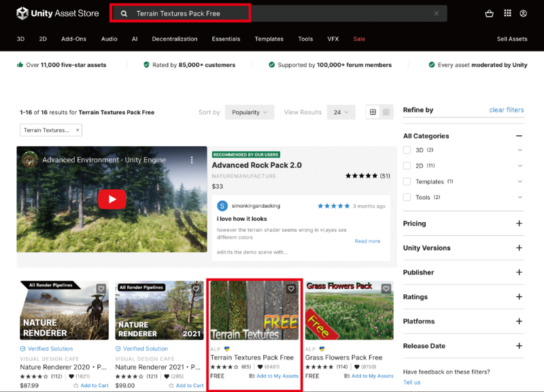Click the clear filters link
The height and width of the screenshot is (392, 544).
point(507,110)
